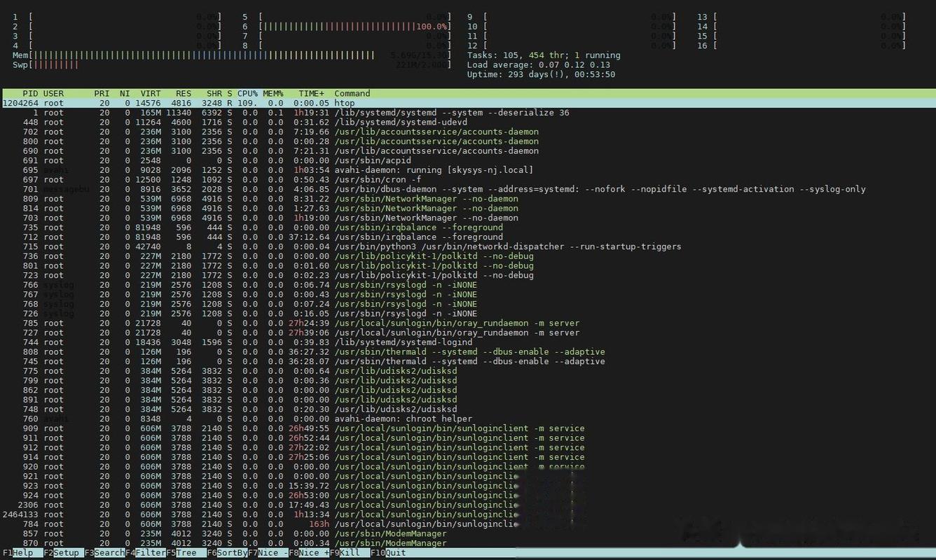
Task: Sort processes by the MEM% column
Action: tap(272, 93)
